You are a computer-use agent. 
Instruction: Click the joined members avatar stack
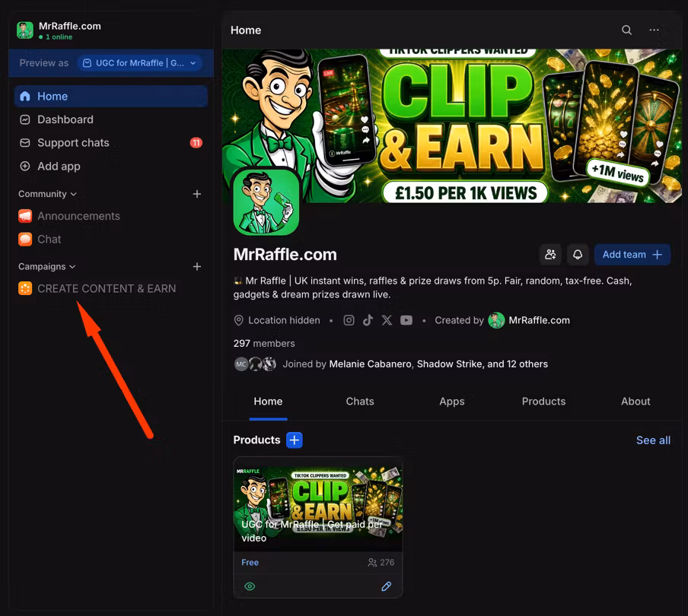(256, 364)
